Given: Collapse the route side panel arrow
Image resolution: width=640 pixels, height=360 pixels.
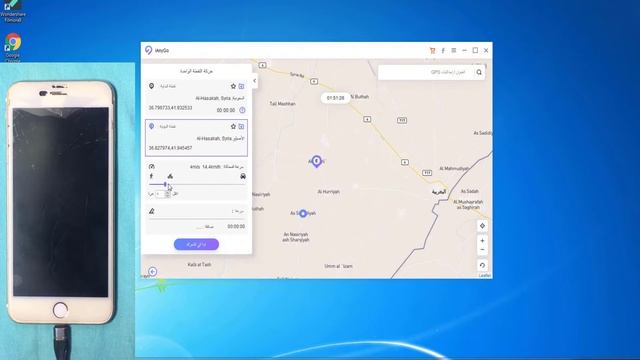Looking at the screenshot, I should [255, 80].
